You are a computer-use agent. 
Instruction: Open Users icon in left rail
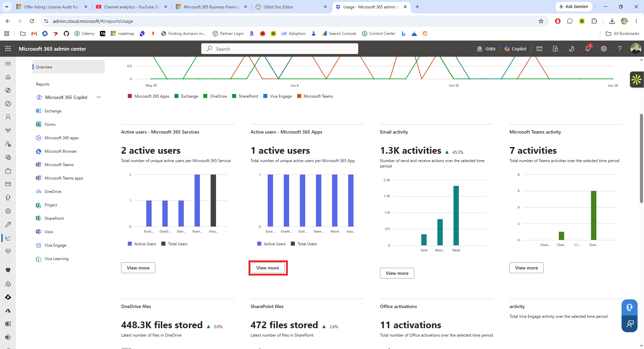(8, 117)
